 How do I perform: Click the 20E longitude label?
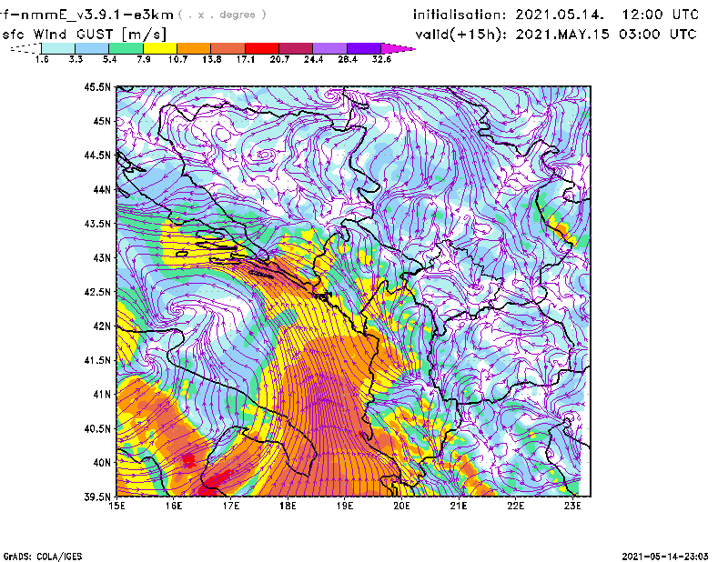[x=401, y=506]
